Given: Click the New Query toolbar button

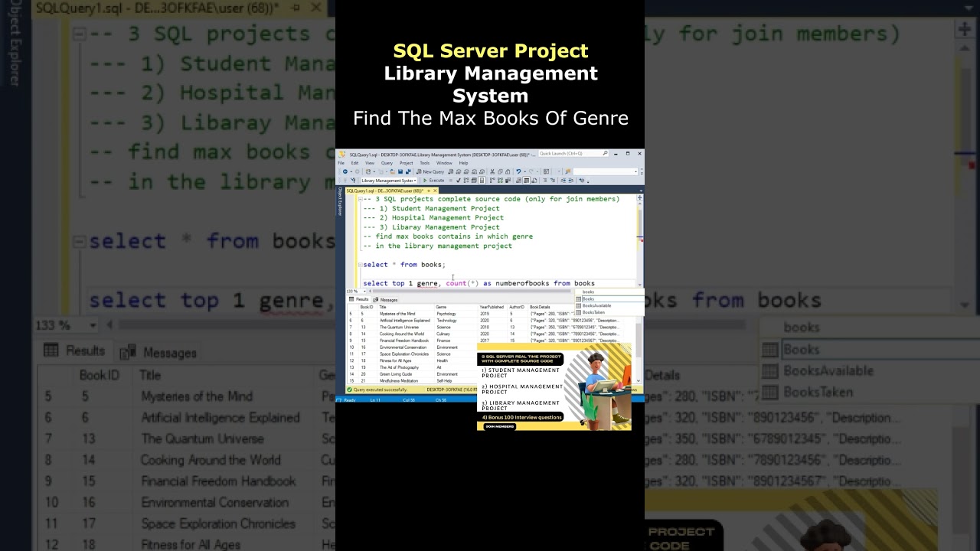Looking at the screenshot, I should pyautogui.click(x=430, y=171).
